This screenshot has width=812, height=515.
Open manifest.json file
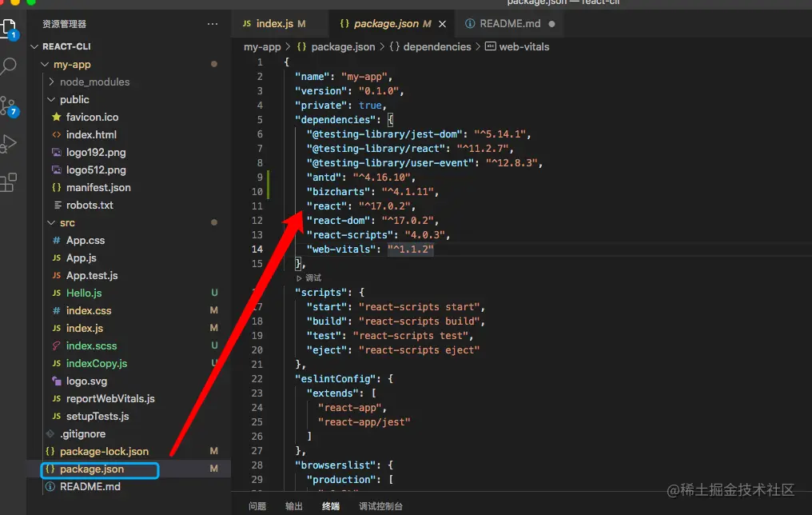(x=98, y=188)
